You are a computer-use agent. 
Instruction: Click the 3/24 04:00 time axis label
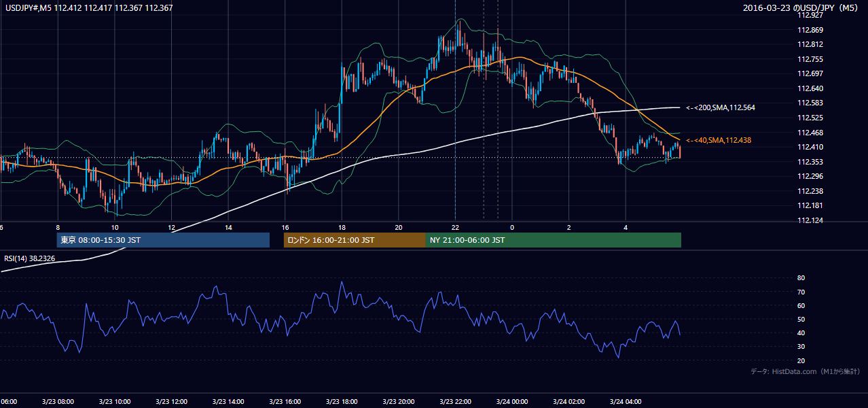tap(625, 401)
